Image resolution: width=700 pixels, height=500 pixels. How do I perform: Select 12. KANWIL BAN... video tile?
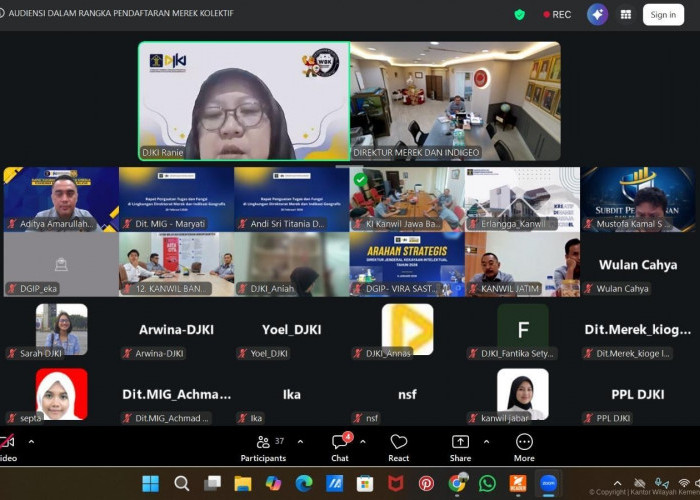tap(176, 264)
